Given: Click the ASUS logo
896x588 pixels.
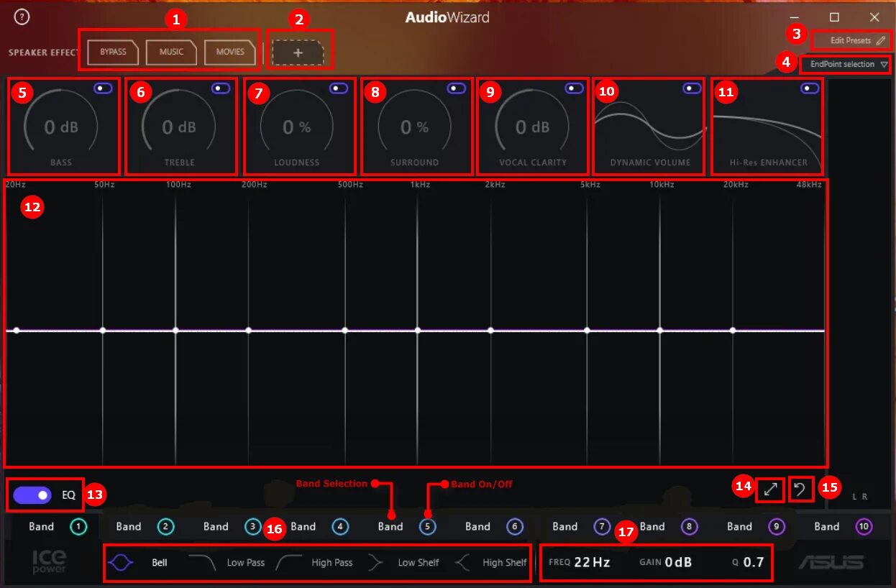Looking at the screenshot, I should tap(831, 562).
